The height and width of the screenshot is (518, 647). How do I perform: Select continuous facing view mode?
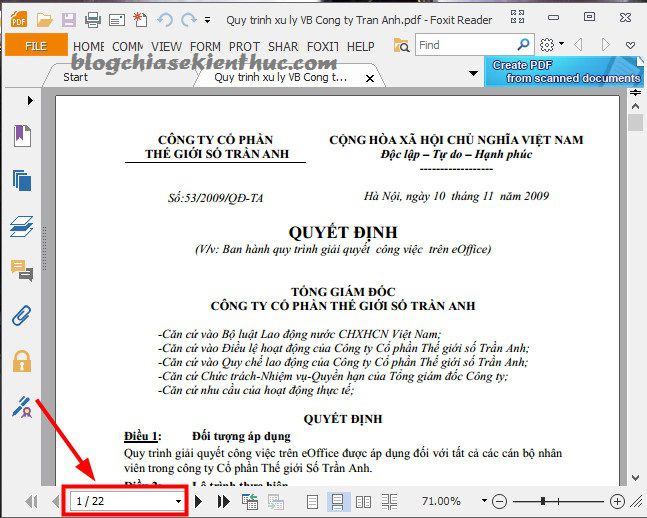[389, 501]
